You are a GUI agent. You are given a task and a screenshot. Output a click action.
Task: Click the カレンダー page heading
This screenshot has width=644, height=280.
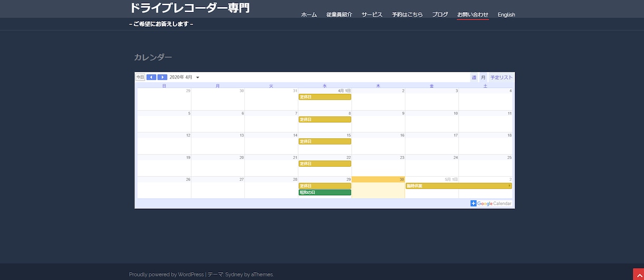pos(153,57)
